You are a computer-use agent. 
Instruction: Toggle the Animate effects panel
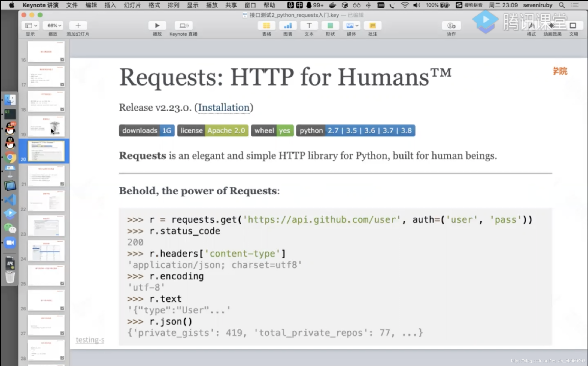552,26
